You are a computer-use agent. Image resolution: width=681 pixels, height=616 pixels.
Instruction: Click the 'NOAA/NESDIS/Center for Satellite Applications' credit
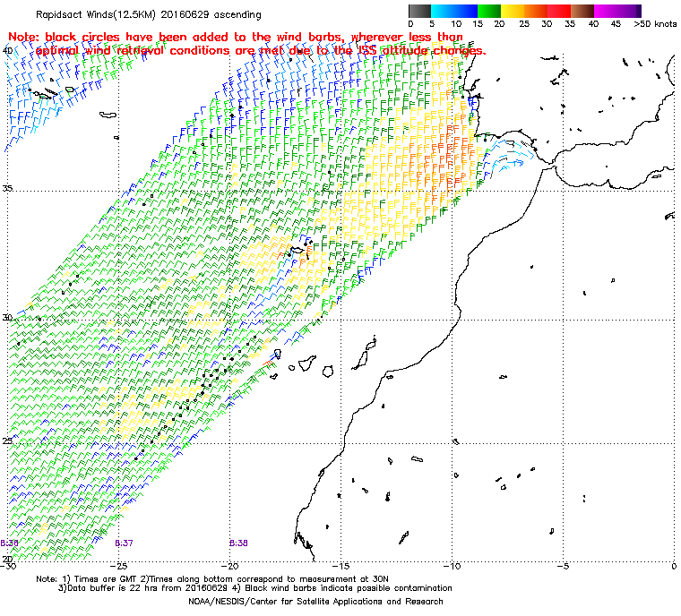coord(315,602)
